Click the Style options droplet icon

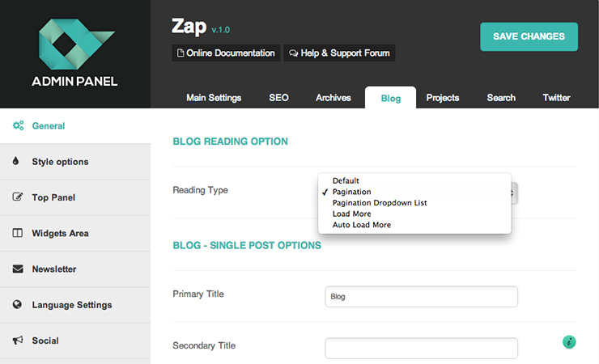coord(15,161)
